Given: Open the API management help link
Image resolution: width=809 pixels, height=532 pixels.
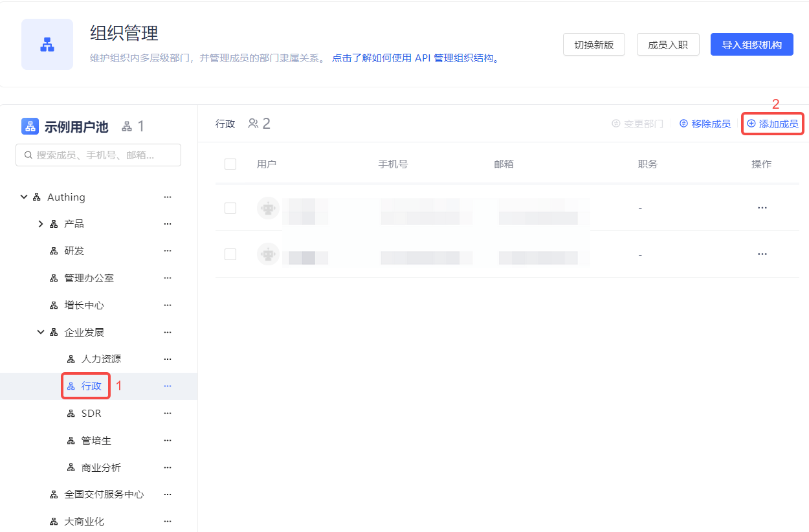Looking at the screenshot, I should pos(415,58).
